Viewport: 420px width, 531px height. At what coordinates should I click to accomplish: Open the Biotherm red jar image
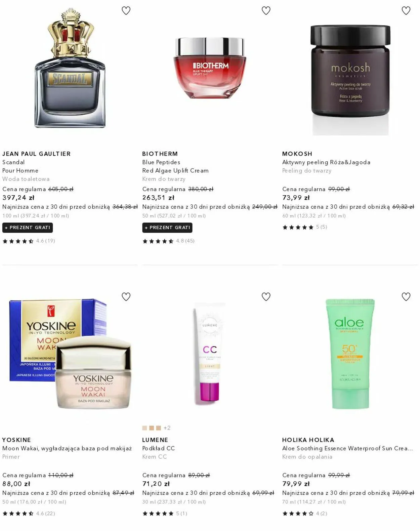point(210,68)
